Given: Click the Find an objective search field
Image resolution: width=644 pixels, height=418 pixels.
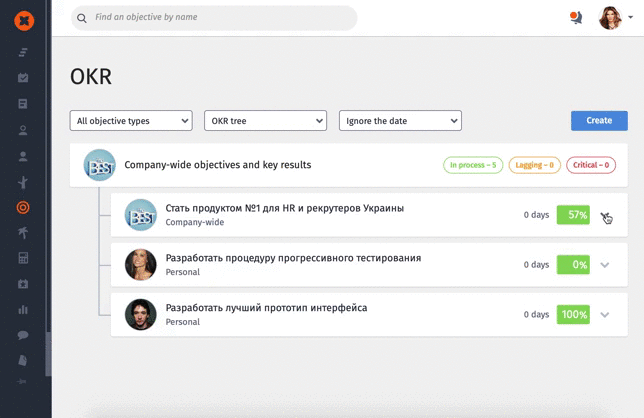Looking at the screenshot, I should click(214, 18).
